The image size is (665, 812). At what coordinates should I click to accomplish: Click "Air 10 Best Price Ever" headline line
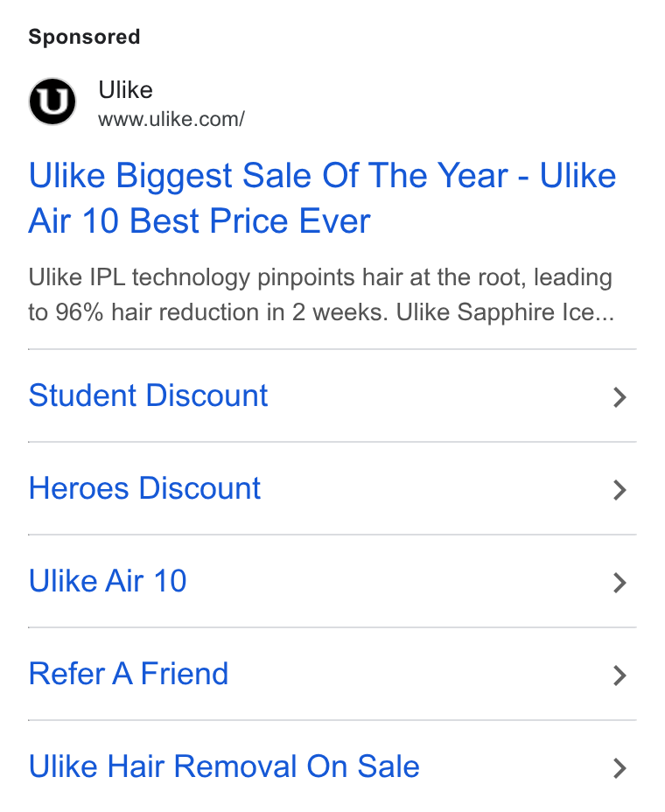(199, 221)
